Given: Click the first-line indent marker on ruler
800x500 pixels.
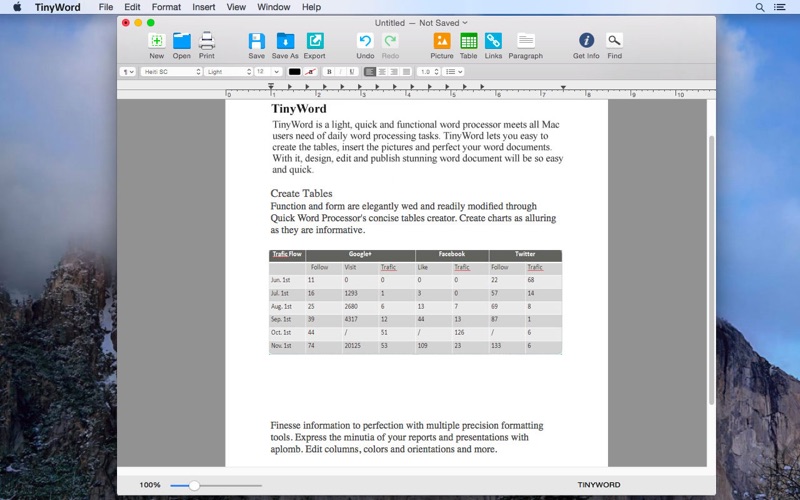Looking at the screenshot, I should click(x=271, y=85).
